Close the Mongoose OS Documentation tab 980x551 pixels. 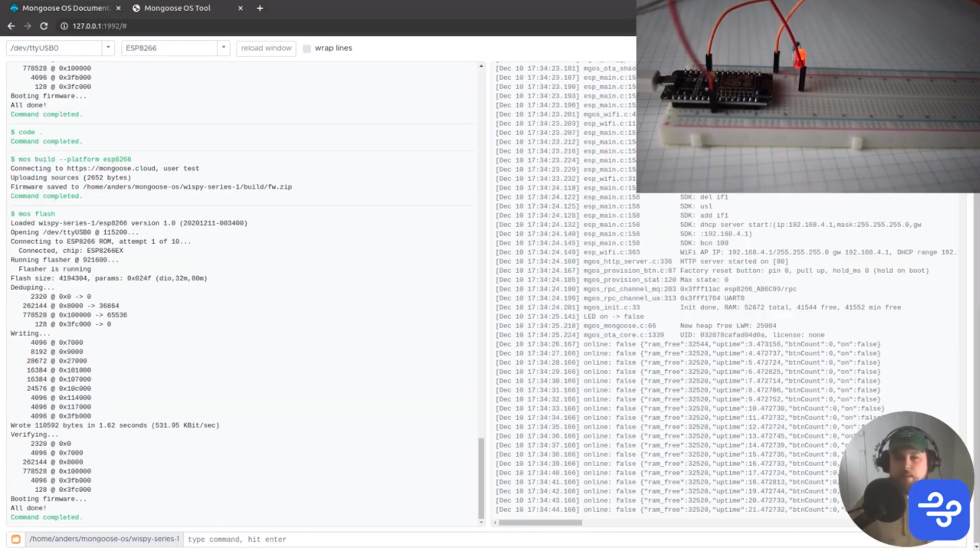pyautogui.click(x=118, y=8)
